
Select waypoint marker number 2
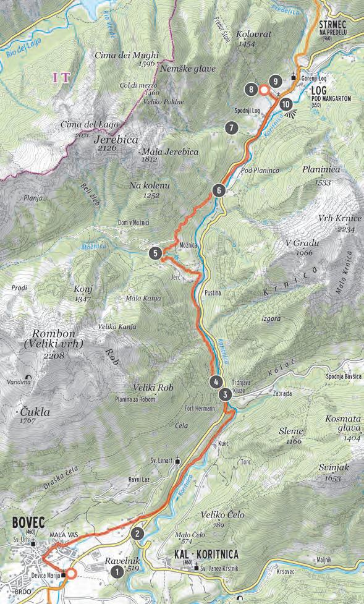[138, 534]
